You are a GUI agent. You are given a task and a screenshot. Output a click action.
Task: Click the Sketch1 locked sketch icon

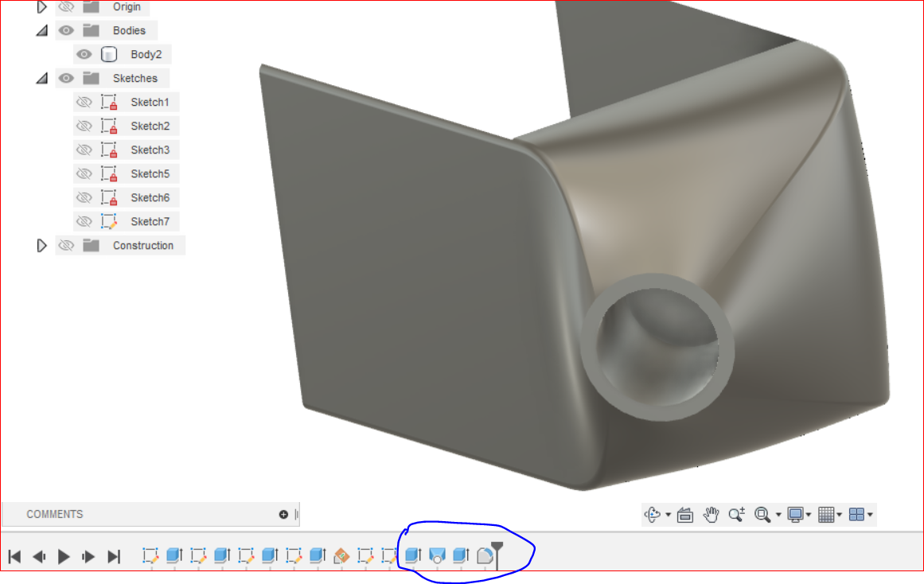click(109, 102)
